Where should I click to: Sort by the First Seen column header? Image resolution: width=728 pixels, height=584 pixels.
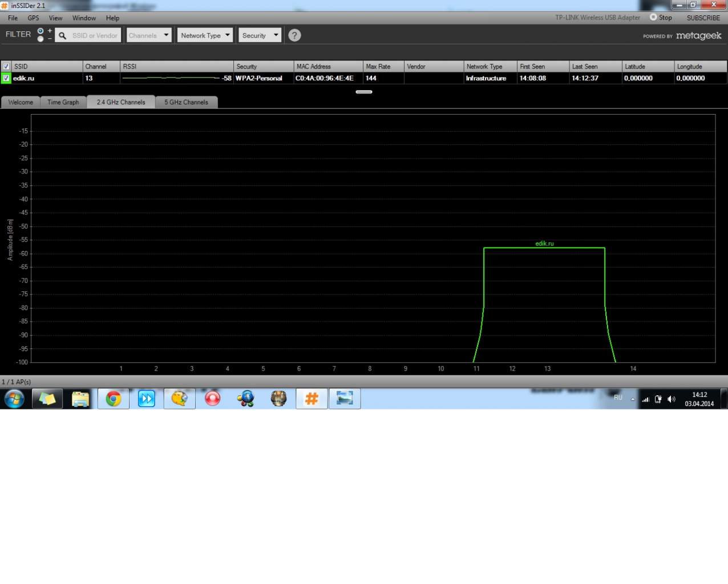[543, 67]
